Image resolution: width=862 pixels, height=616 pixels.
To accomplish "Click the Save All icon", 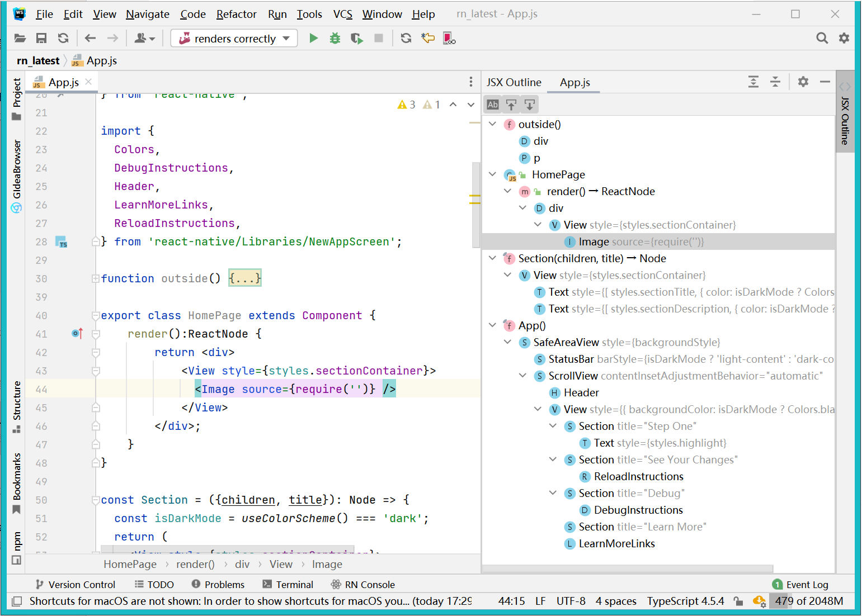I will click(41, 38).
